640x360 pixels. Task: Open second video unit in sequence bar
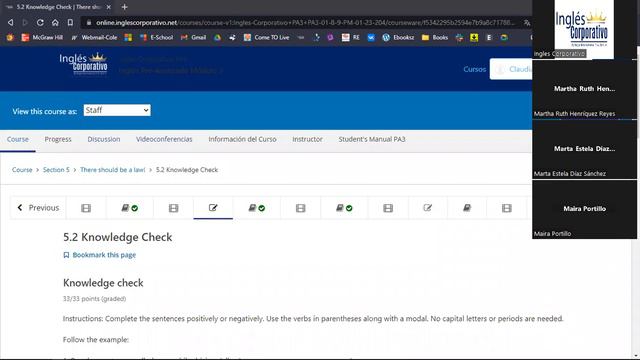click(x=173, y=208)
